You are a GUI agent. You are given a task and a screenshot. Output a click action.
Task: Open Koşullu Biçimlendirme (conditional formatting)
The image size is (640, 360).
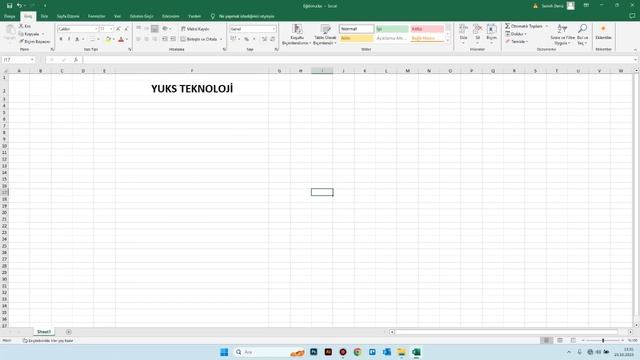pyautogui.click(x=297, y=34)
